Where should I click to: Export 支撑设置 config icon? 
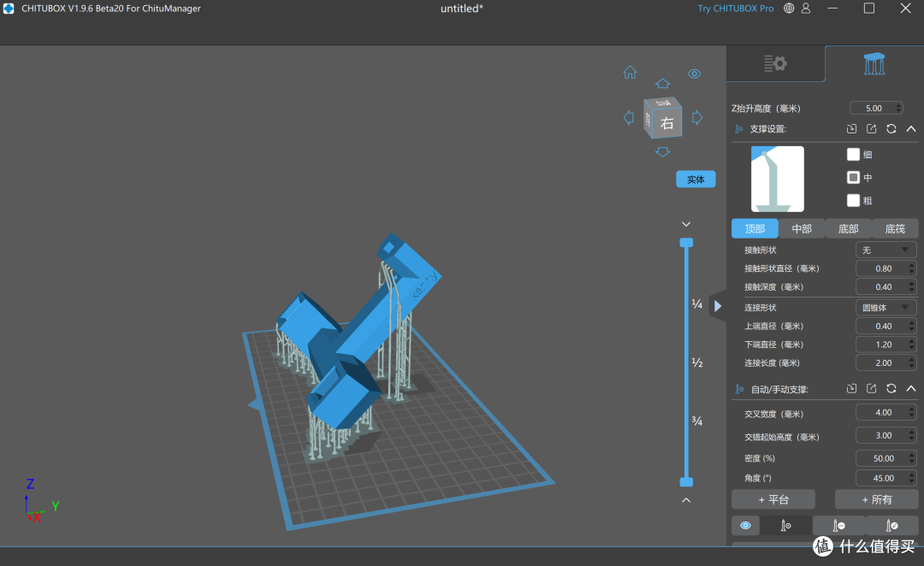[872, 128]
